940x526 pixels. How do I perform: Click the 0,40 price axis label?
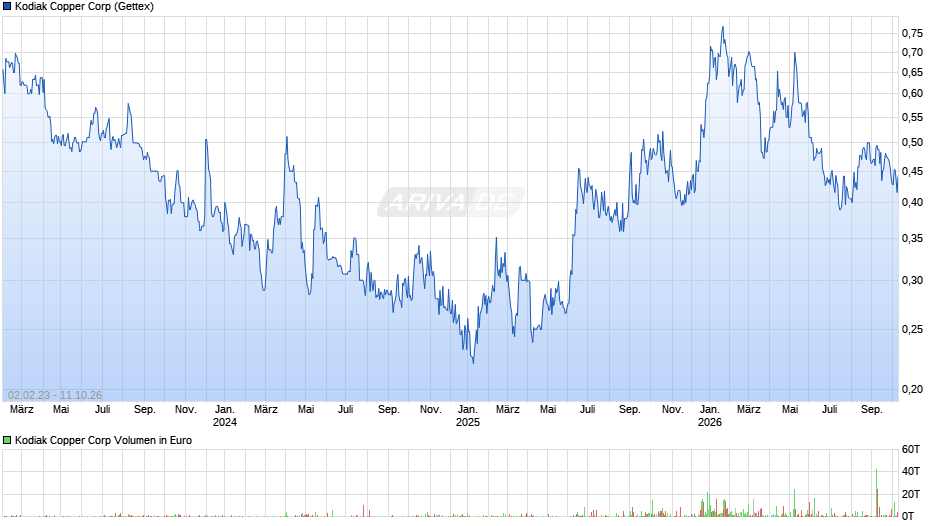[x=912, y=203]
